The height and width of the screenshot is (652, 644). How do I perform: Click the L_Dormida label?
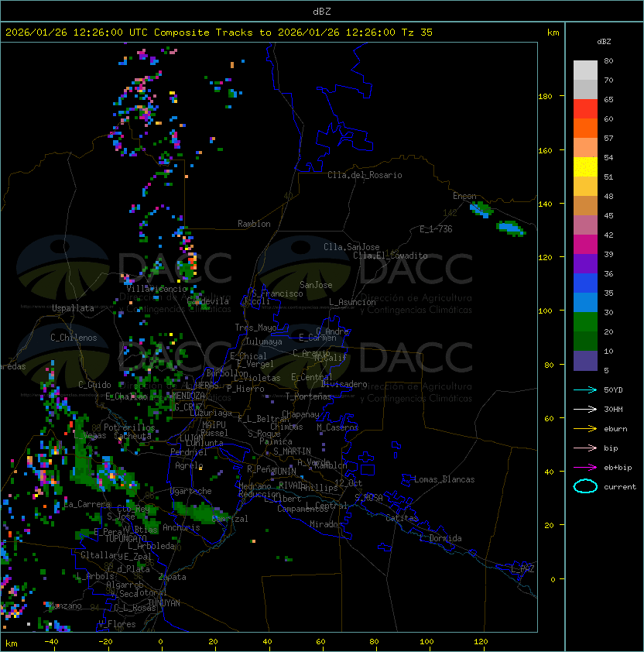tap(440, 538)
